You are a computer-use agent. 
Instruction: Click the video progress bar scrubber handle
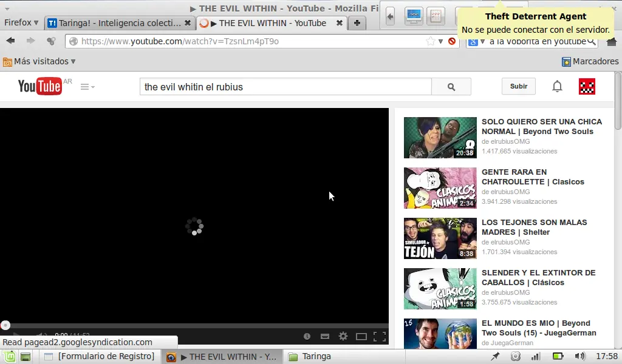pyautogui.click(x=5, y=325)
